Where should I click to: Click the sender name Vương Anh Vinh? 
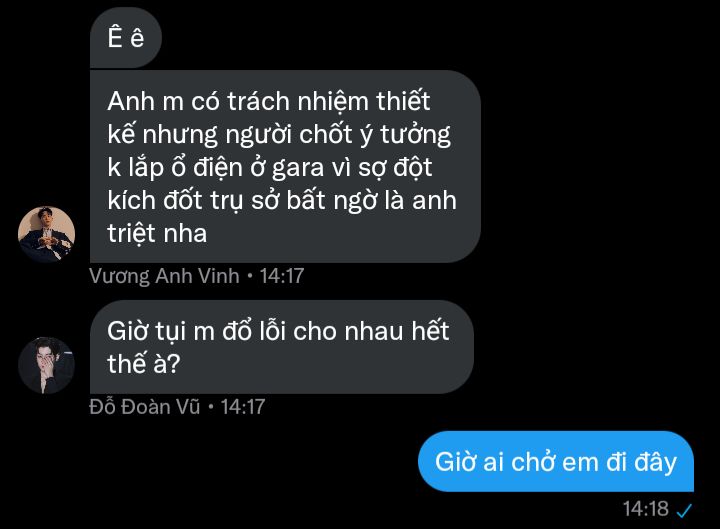pos(164,276)
